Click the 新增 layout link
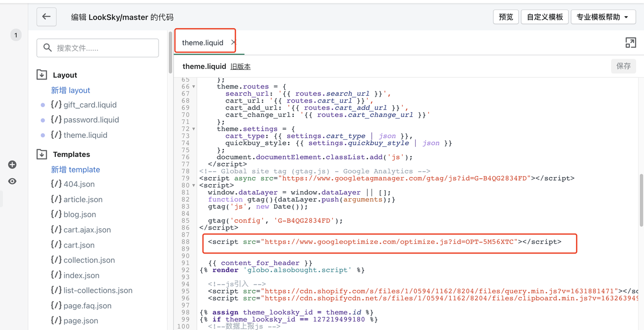The image size is (644, 330). 70,90
